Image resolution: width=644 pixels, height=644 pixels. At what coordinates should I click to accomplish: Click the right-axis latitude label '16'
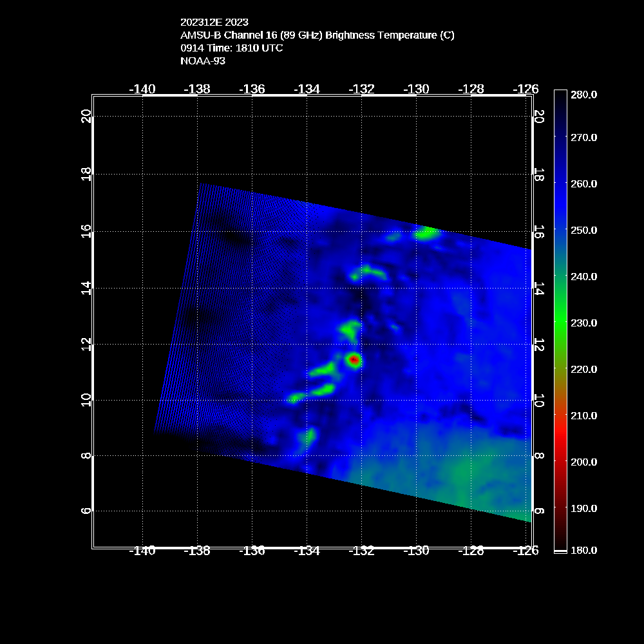539,232
